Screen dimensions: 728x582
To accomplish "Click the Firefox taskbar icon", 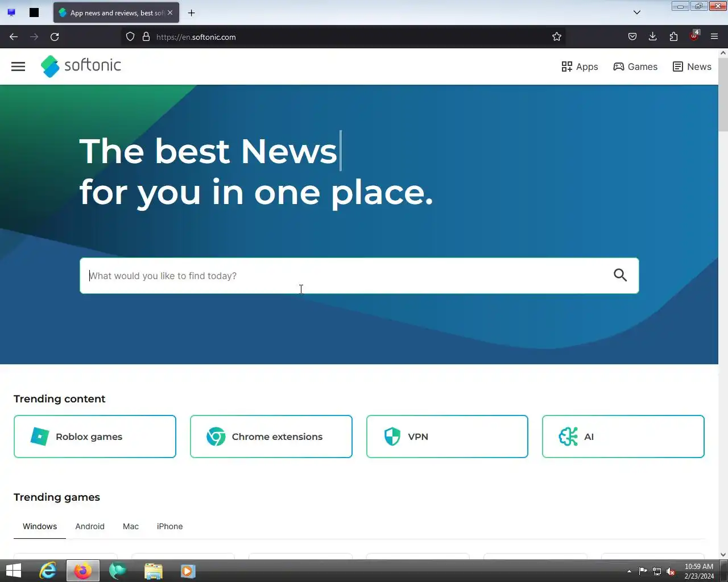I will (83, 571).
